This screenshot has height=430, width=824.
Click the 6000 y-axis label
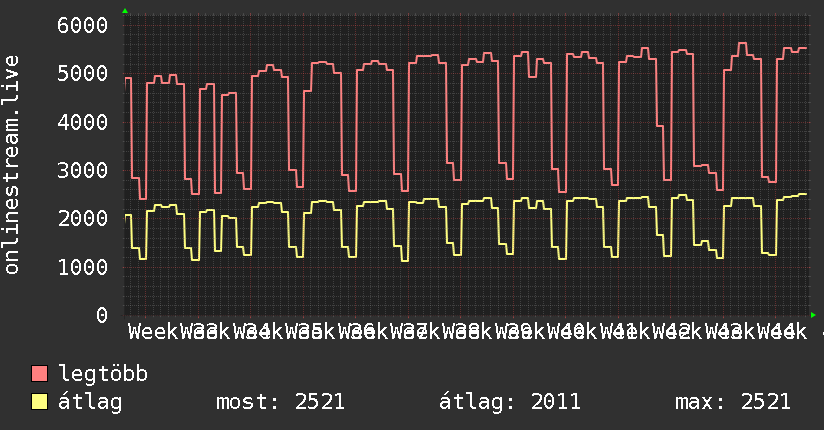[83, 25]
